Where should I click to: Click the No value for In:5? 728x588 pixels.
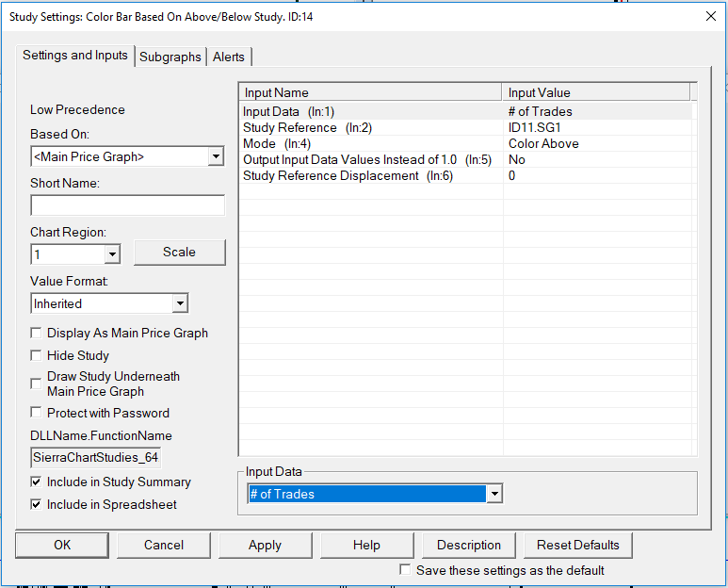click(517, 160)
